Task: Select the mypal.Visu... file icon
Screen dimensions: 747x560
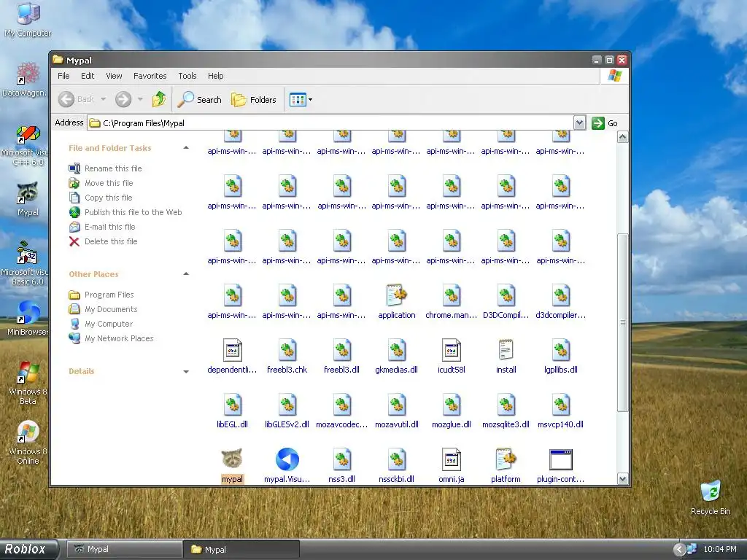Action: click(x=287, y=465)
